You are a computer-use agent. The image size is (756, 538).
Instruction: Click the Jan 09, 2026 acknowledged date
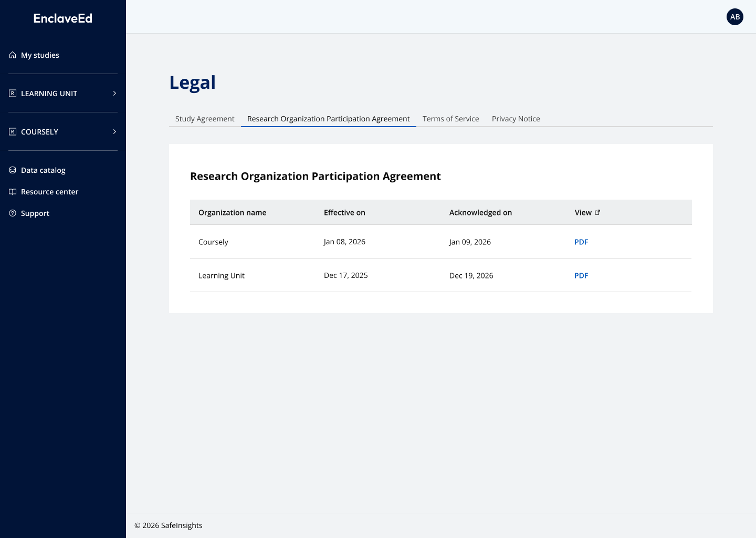point(470,242)
